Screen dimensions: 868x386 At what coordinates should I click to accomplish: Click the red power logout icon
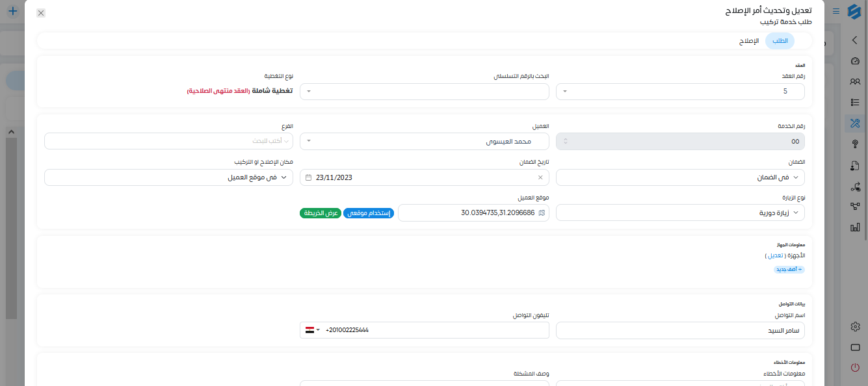855,368
